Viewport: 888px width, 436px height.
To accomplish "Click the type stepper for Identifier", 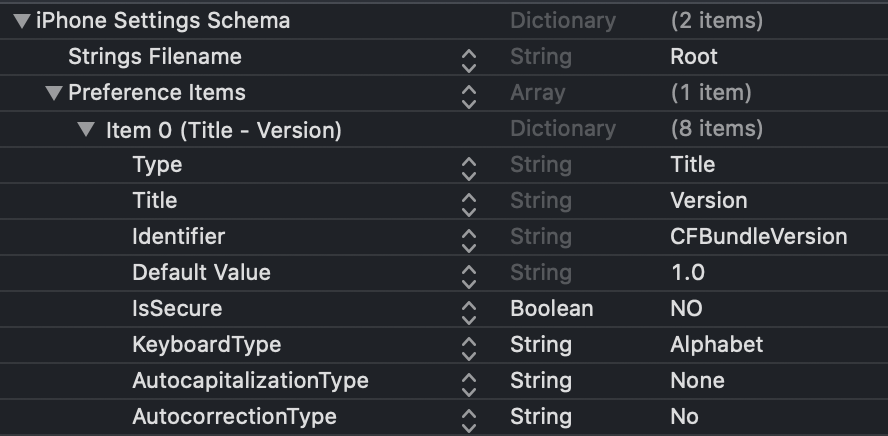I will point(469,237).
